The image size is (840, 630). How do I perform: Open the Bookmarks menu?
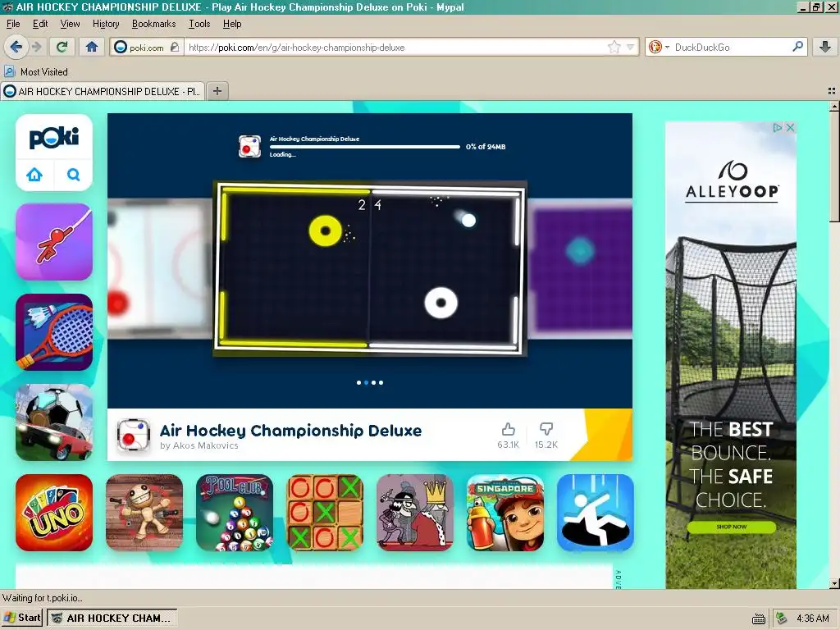tap(153, 24)
